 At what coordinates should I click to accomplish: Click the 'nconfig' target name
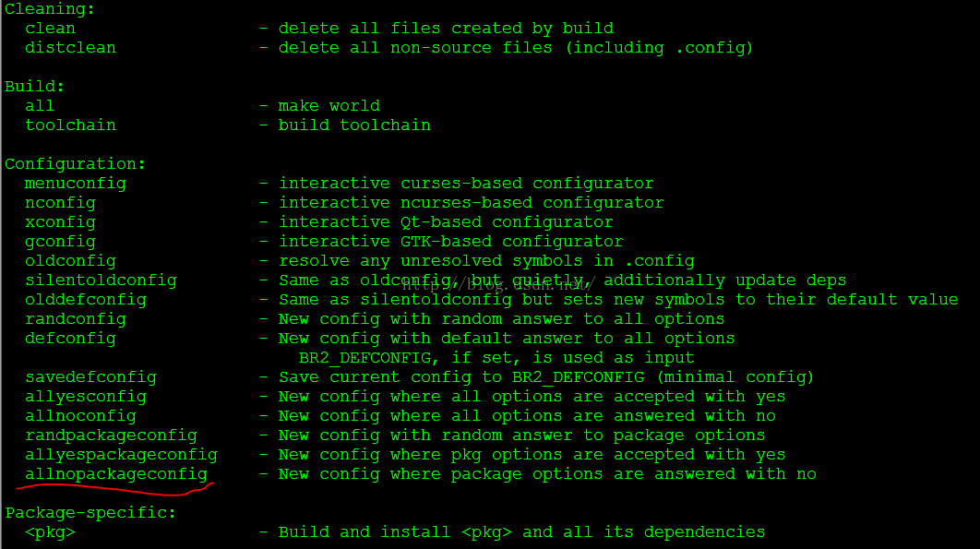61,203
